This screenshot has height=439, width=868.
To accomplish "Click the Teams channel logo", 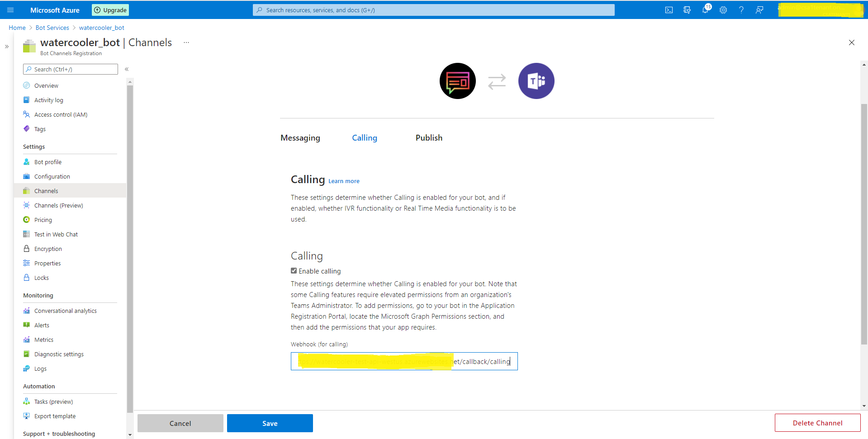I will coord(536,81).
